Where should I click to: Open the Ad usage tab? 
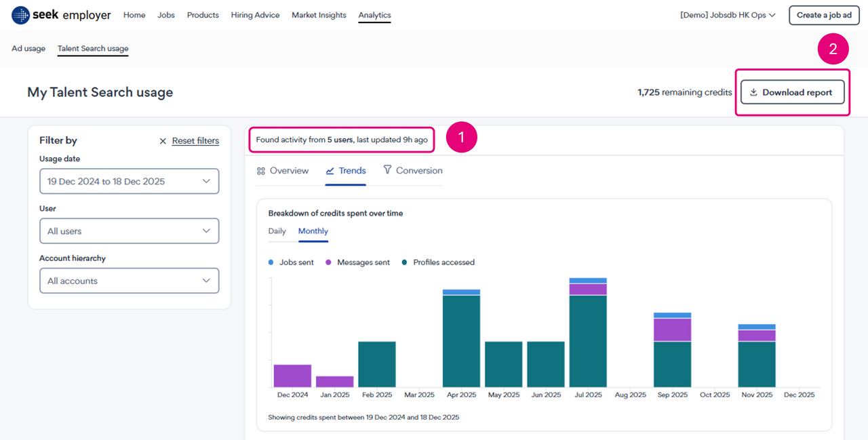tap(28, 49)
